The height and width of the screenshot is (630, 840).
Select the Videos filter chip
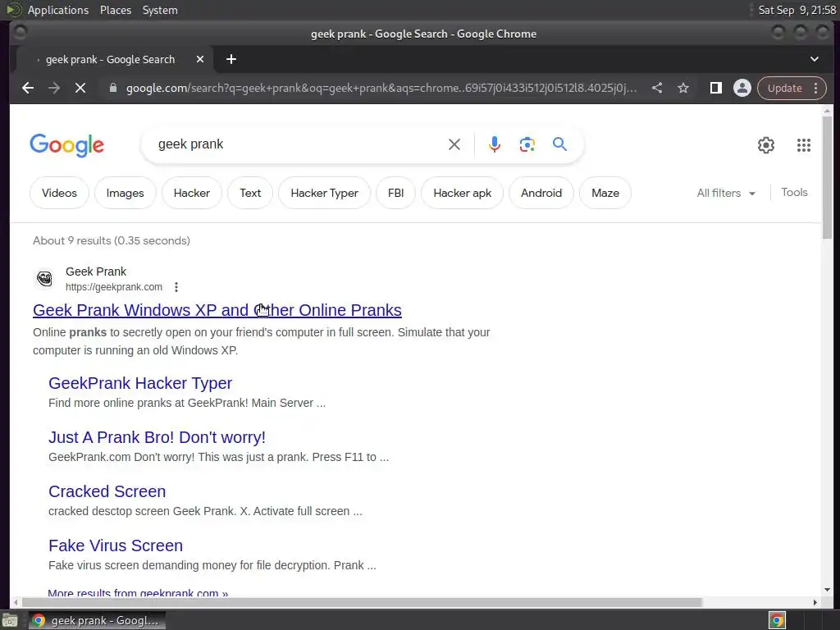[59, 193]
